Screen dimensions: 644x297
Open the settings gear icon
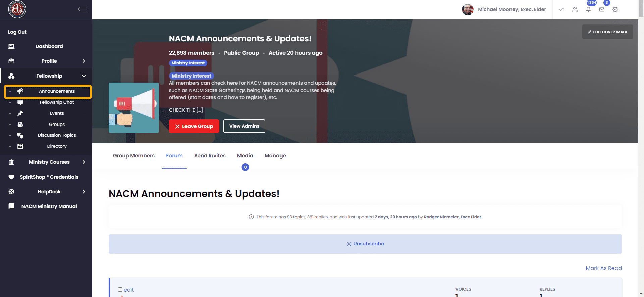(x=615, y=9)
